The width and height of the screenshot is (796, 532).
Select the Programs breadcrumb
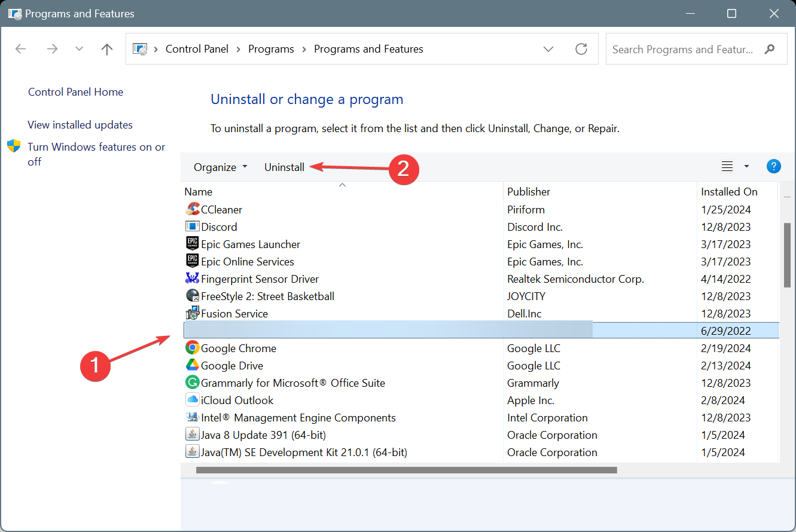(271, 49)
